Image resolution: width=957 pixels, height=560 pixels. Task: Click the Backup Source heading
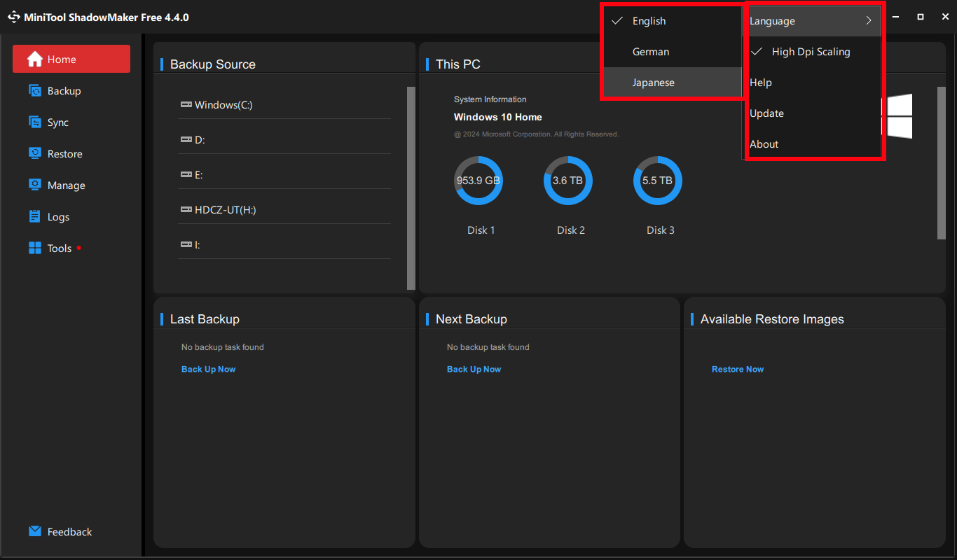pyautogui.click(x=213, y=64)
